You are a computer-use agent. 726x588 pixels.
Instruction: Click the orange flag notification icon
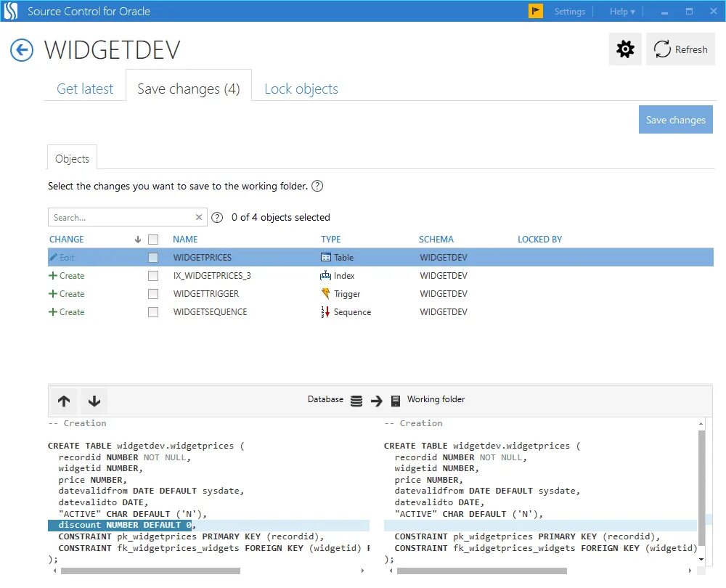pos(536,11)
